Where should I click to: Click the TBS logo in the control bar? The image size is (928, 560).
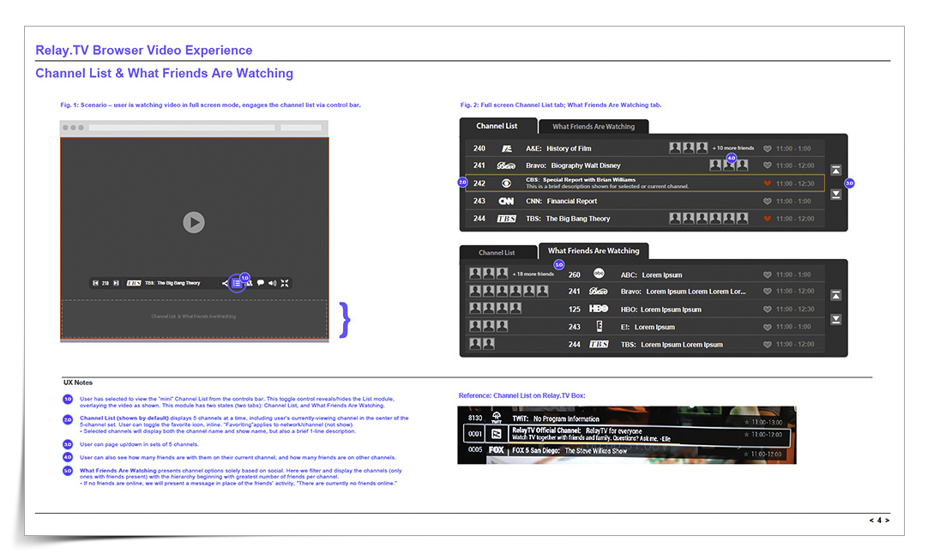click(x=134, y=283)
